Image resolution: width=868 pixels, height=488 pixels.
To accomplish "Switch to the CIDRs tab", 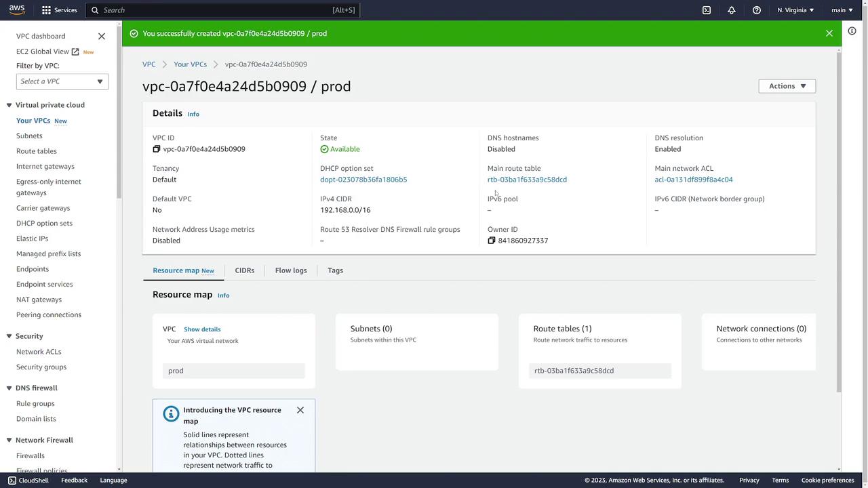I will (245, 270).
